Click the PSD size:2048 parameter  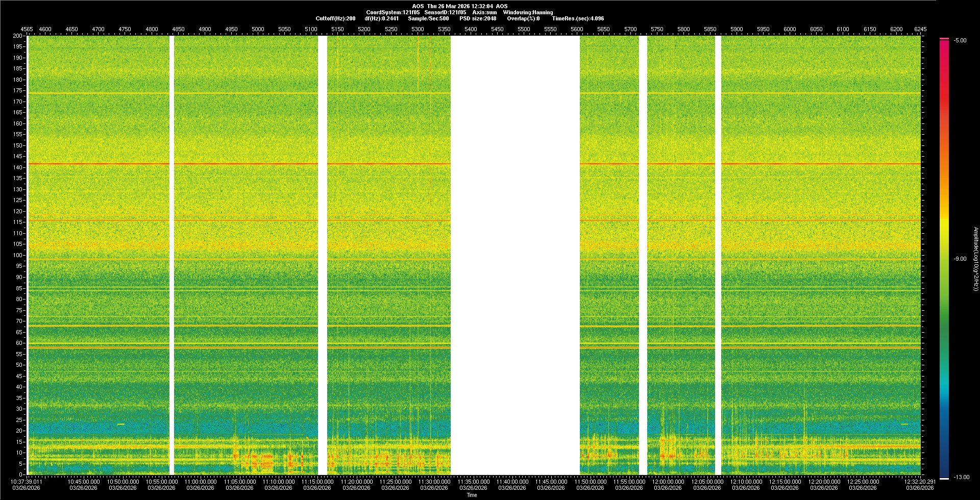478,18
